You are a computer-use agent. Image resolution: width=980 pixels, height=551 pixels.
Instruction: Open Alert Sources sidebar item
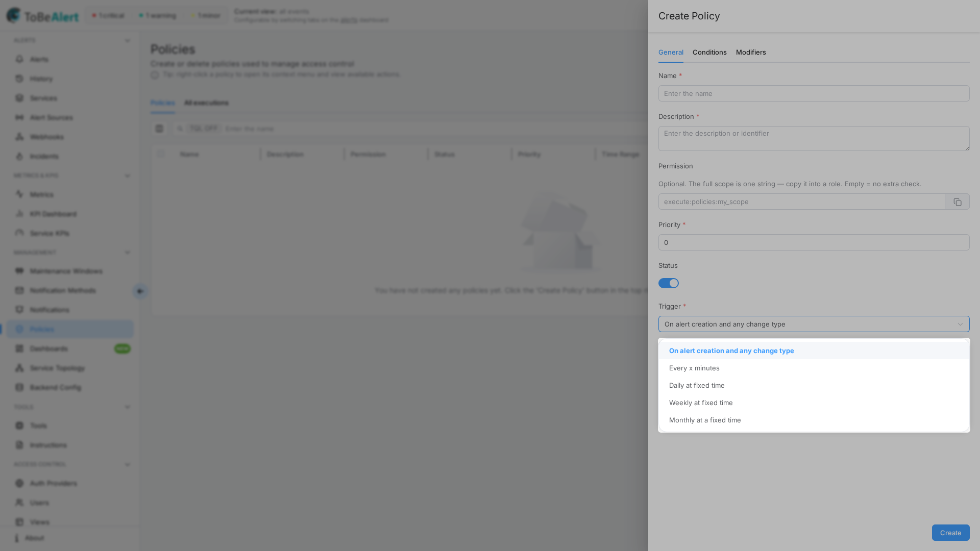(70, 117)
